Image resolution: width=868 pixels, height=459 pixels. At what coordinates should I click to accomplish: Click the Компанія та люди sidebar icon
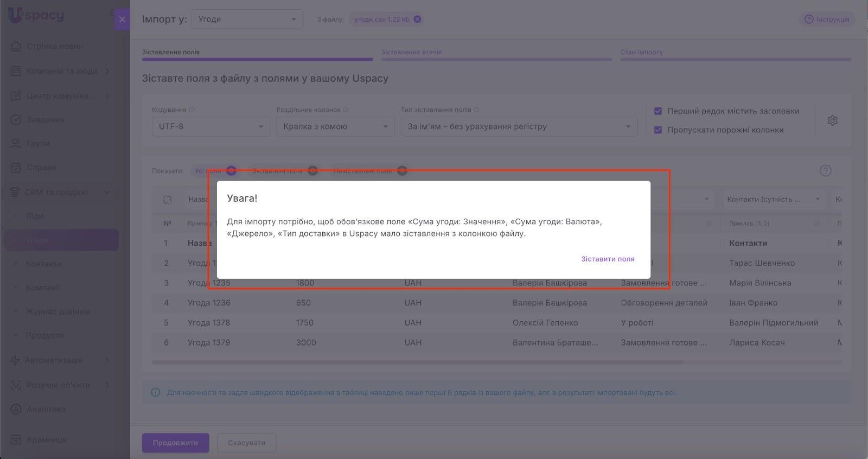(x=16, y=71)
